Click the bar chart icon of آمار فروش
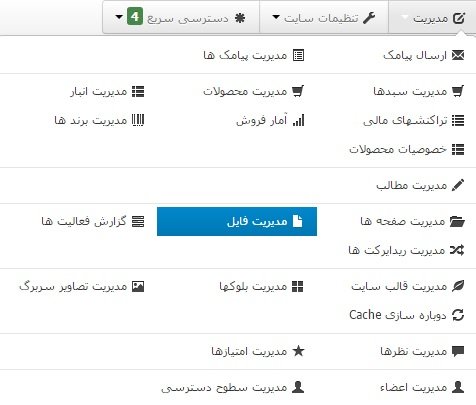 298,120
